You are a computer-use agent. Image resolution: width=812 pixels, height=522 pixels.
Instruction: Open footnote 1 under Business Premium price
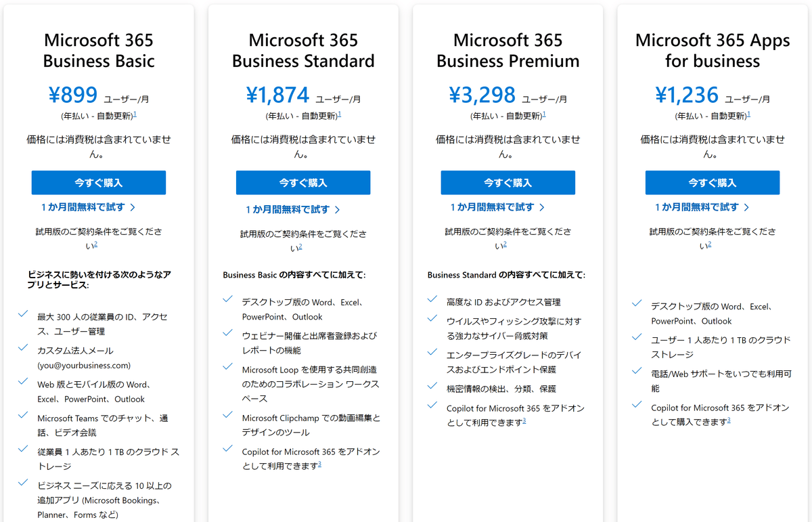coord(544,114)
